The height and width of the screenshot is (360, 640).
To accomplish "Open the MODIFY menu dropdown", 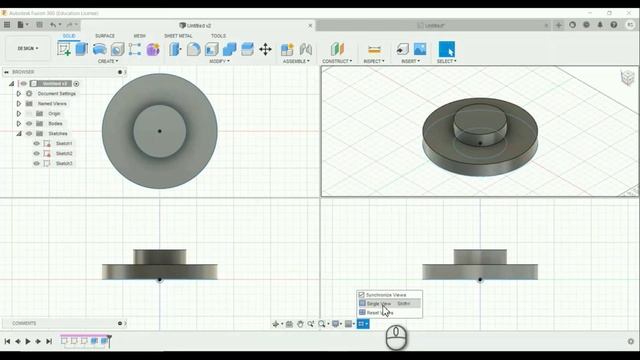I will click(x=219, y=61).
